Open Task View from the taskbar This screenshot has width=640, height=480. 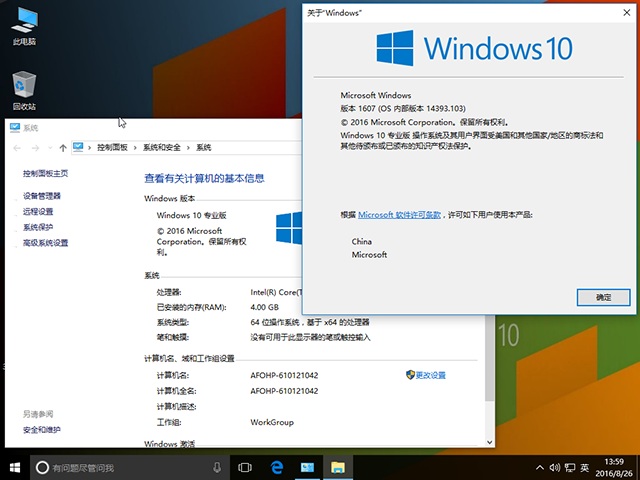(245, 467)
